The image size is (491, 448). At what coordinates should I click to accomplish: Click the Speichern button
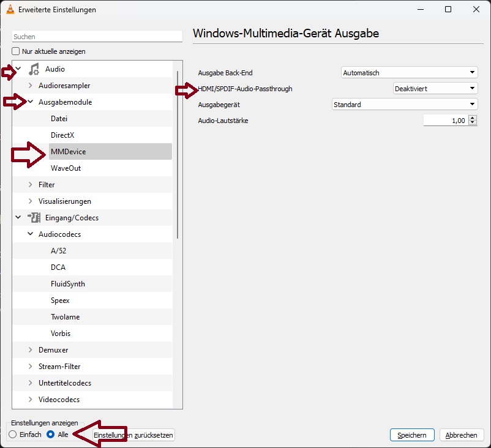pyautogui.click(x=412, y=435)
